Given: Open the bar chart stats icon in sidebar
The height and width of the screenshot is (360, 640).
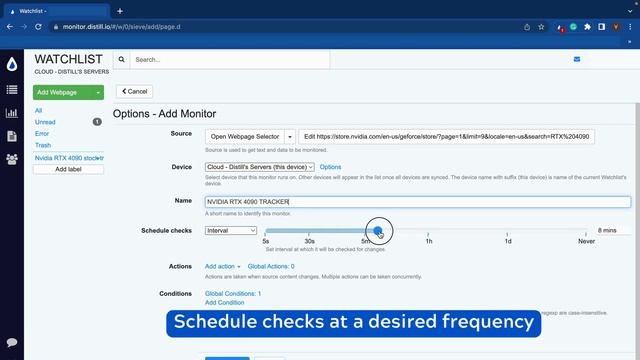Looking at the screenshot, I should [12, 113].
